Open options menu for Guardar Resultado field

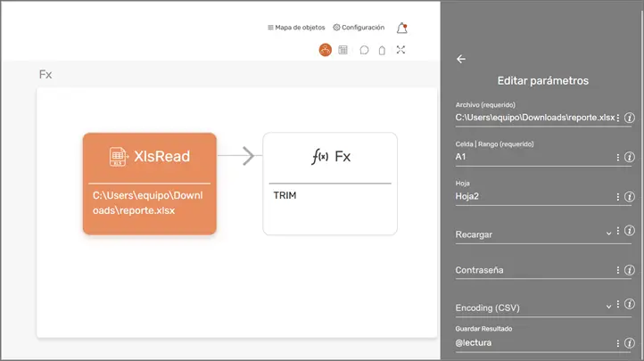tap(617, 342)
